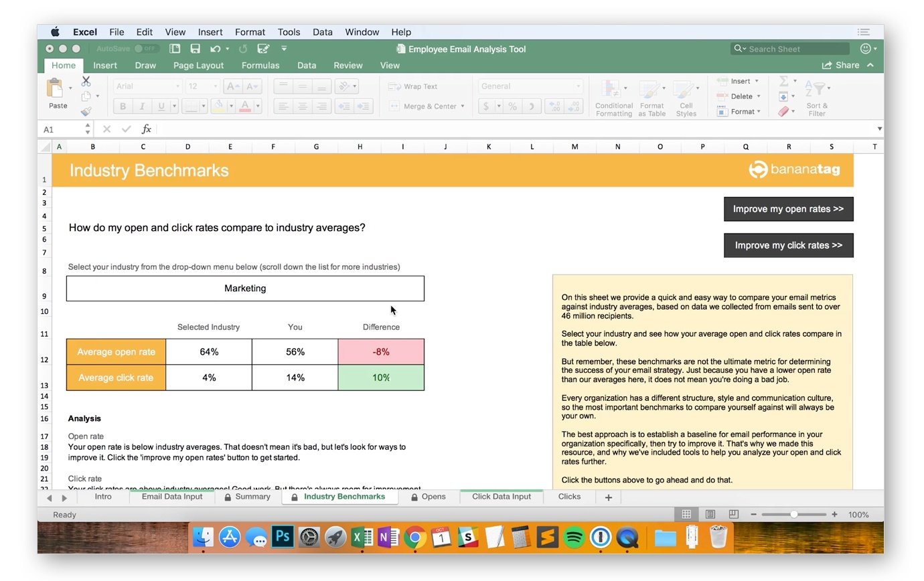Viewport: 924px width, 581px height.
Task: Collapse the ribbon with the chevron
Action: (870, 65)
